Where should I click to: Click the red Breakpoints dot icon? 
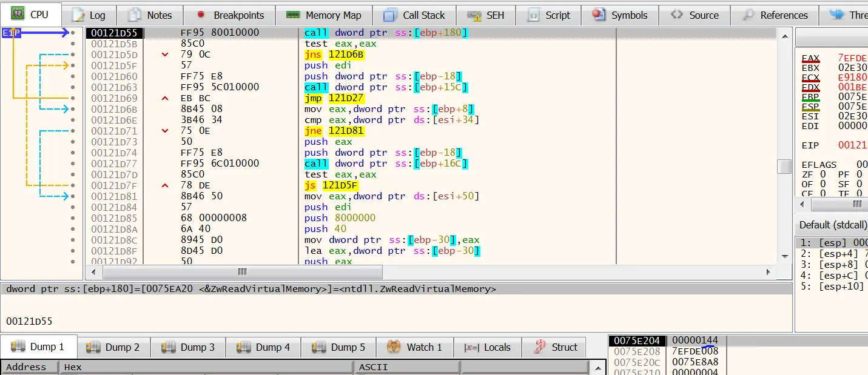click(201, 15)
